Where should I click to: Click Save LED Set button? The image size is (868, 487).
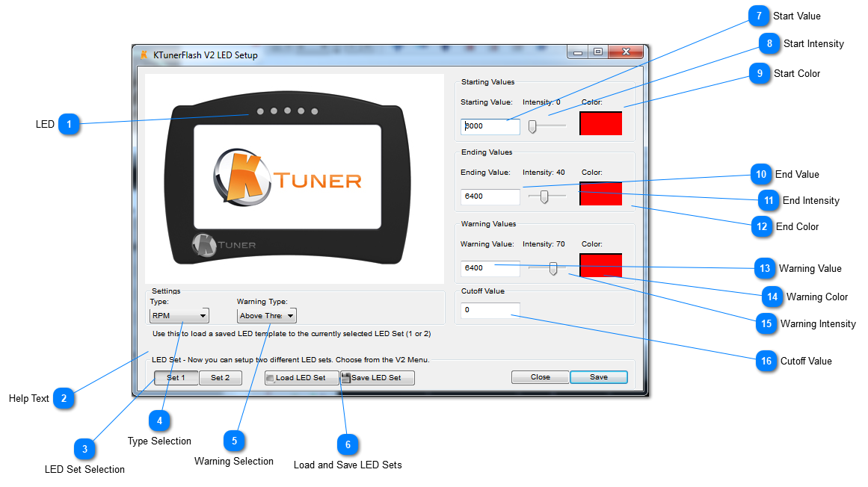tap(377, 377)
